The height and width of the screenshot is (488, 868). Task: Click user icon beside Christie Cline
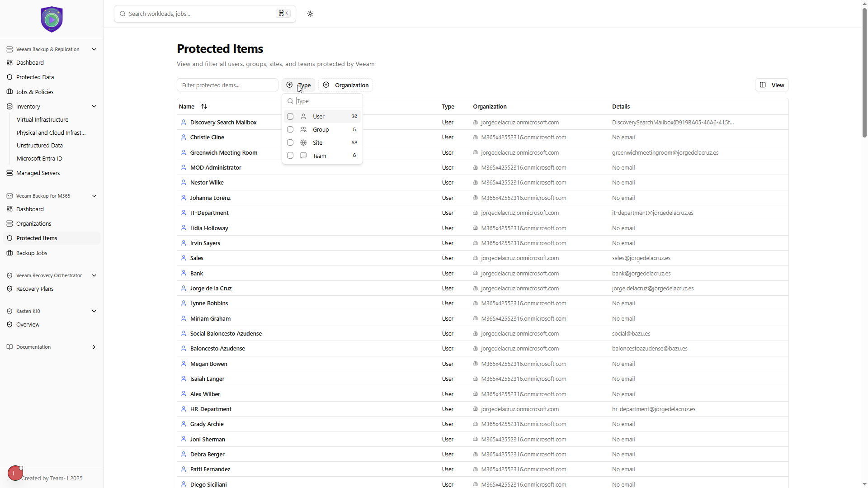[184, 137]
